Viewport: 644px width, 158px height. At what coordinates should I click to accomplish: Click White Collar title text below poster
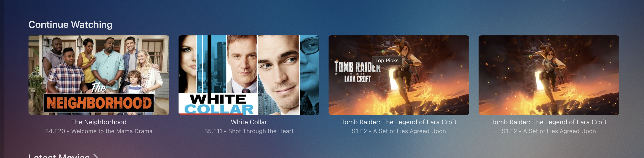pyautogui.click(x=249, y=122)
